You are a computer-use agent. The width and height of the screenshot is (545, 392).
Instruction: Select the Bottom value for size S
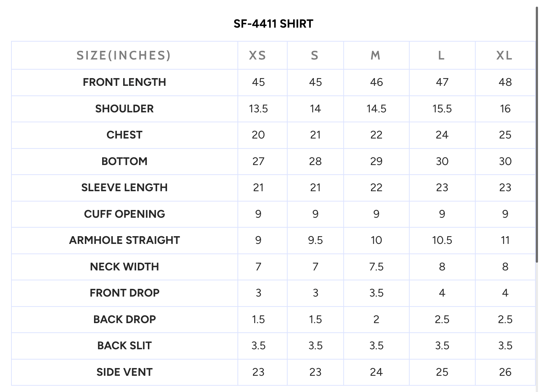pyautogui.click(x=315, y=161)
